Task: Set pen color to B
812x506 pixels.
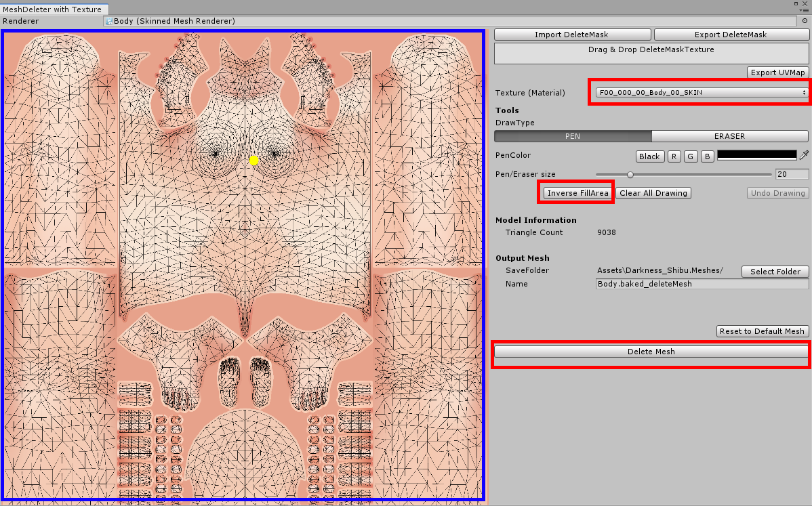Action: point(707,156)
